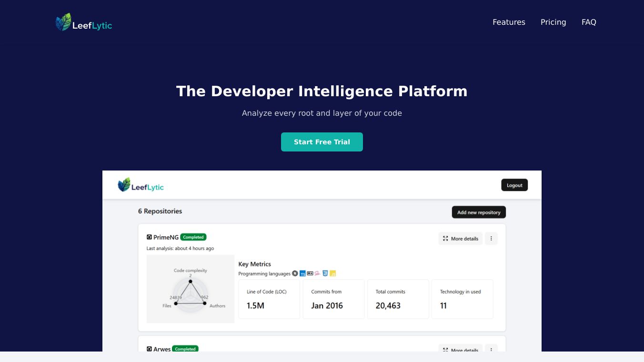
Task: Click Add new repository
Action: point(479,212)
